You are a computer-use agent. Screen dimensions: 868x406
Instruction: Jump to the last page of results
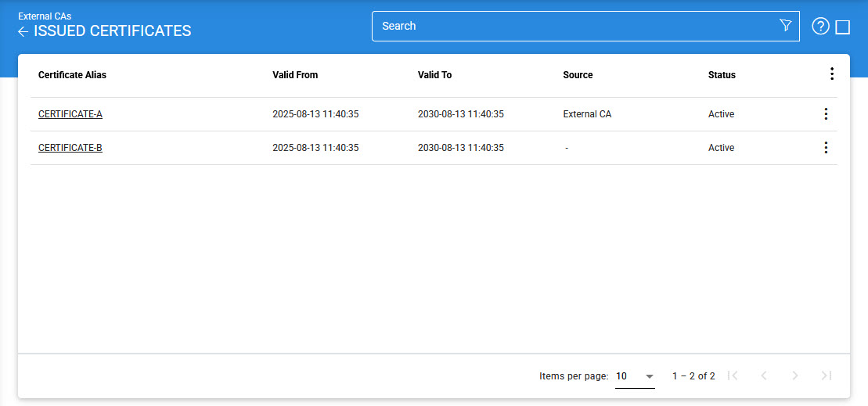[x=826, y=375]
